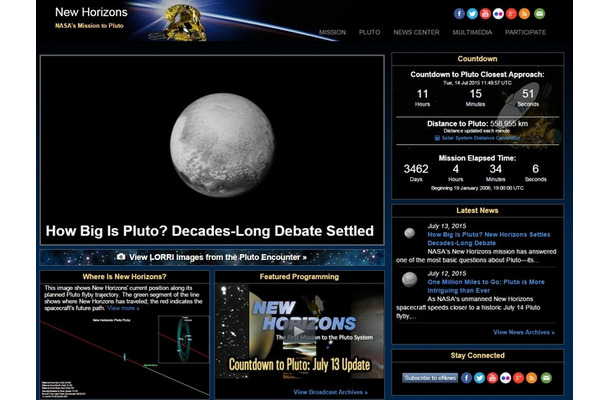Screen dimensions: 610x400
Task: Open the YouTube icon in Stay Connected
Action: click(493, 378)
